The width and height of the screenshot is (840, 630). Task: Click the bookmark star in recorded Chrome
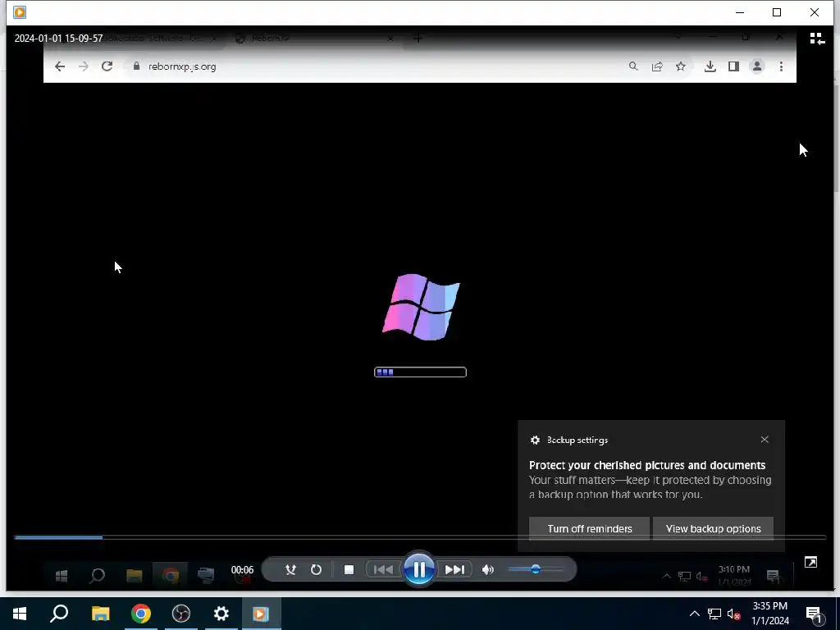pos(680,66)
